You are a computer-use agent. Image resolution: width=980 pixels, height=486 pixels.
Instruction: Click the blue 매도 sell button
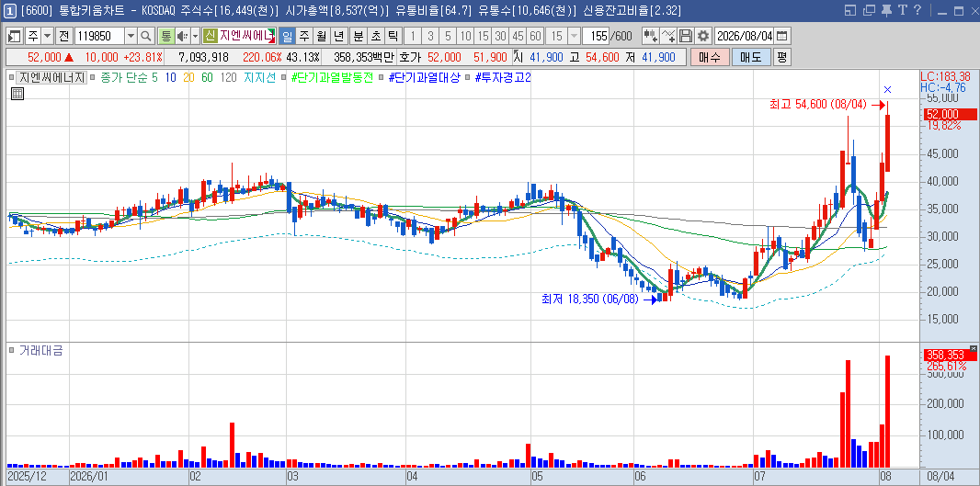(x=750, y=58)
